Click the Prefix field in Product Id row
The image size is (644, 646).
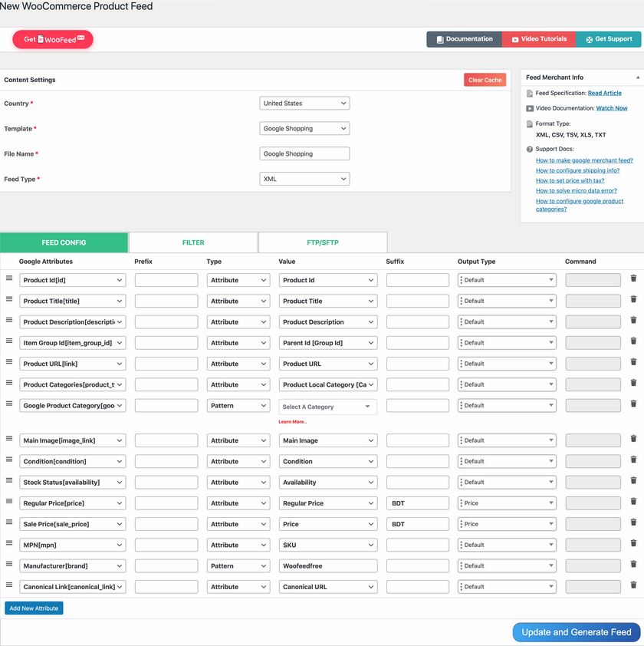166,280
